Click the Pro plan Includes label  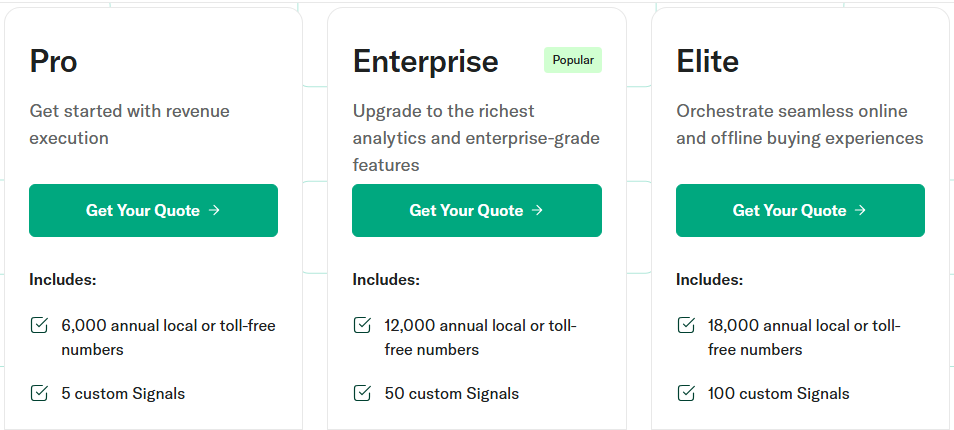[x=63, y=280]
